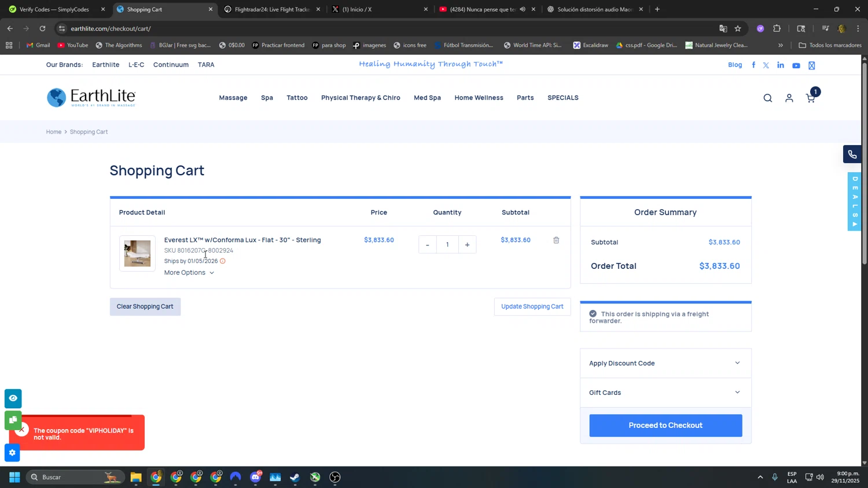Open Discord from taskbar
This screenshot has height=488, width=868.
point(255,477)
